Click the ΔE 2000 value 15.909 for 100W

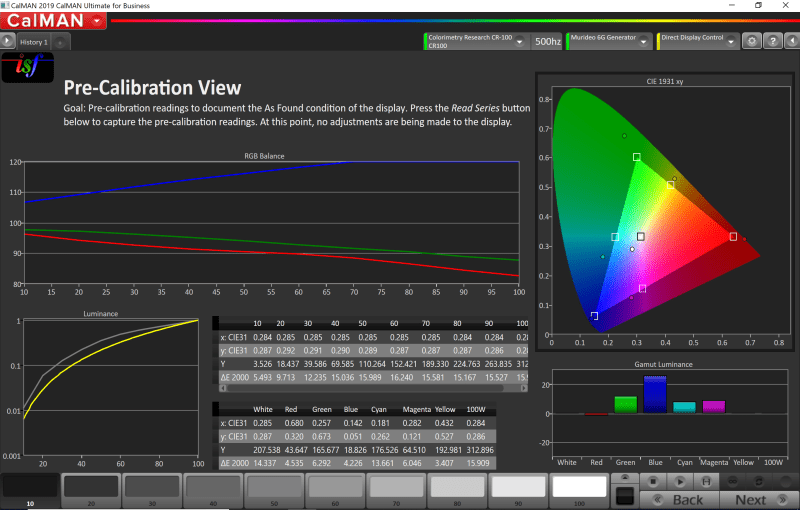[x=478, y=463]
